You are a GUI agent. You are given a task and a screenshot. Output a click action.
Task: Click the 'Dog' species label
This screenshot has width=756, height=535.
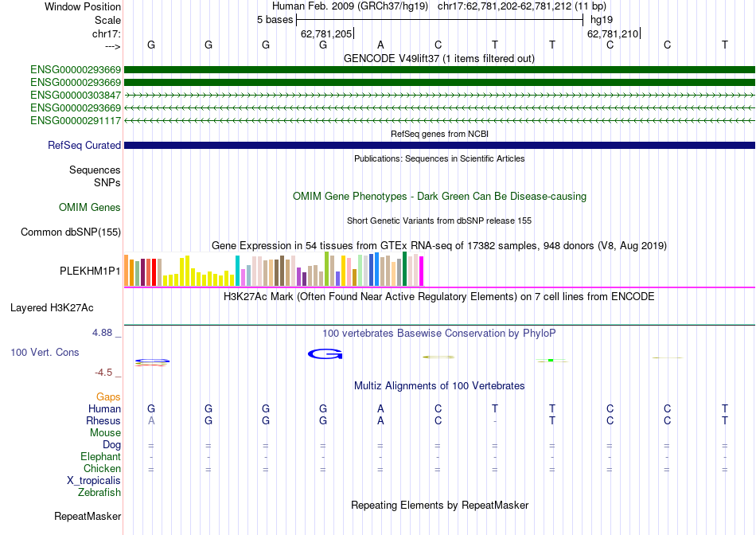[x=111, y=445]
